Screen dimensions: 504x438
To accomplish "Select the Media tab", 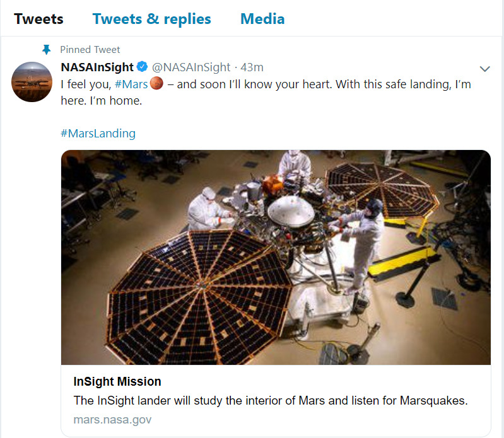I will (x=262, y=19).
